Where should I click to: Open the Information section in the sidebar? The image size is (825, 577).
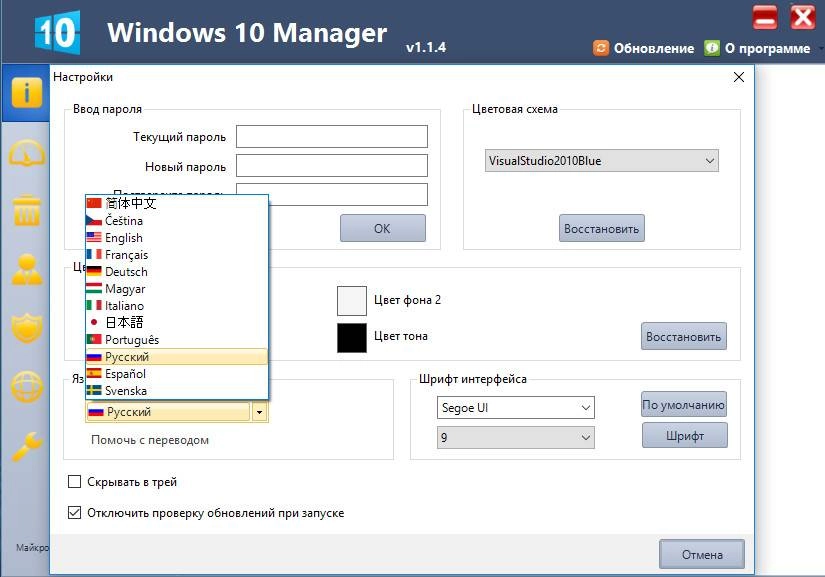(26, 93)
